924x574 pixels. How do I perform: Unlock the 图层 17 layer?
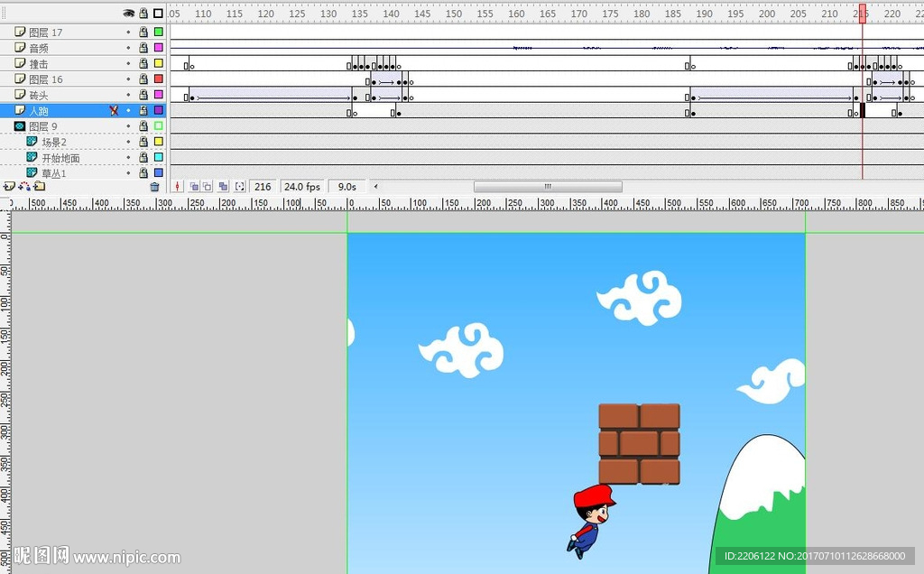pos(143,32)
